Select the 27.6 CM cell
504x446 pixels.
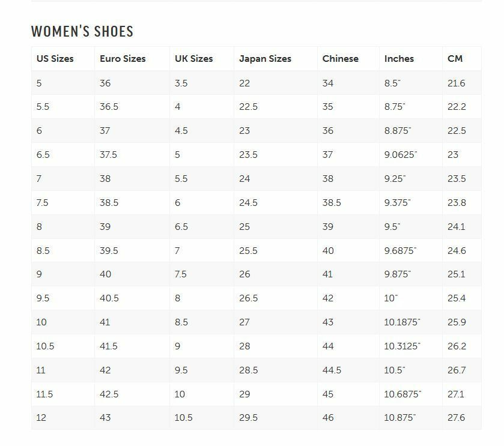[x=457, y=418]
